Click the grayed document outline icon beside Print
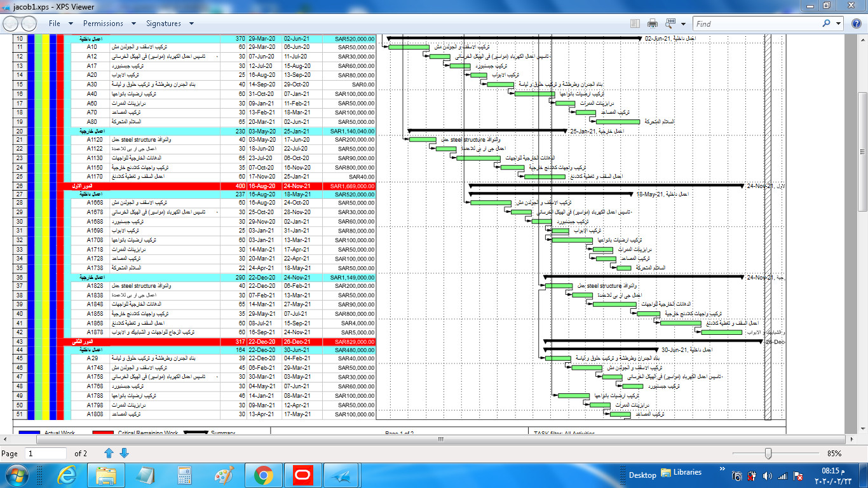The height and width of the screenshot is (488, 868). [635, 24]
